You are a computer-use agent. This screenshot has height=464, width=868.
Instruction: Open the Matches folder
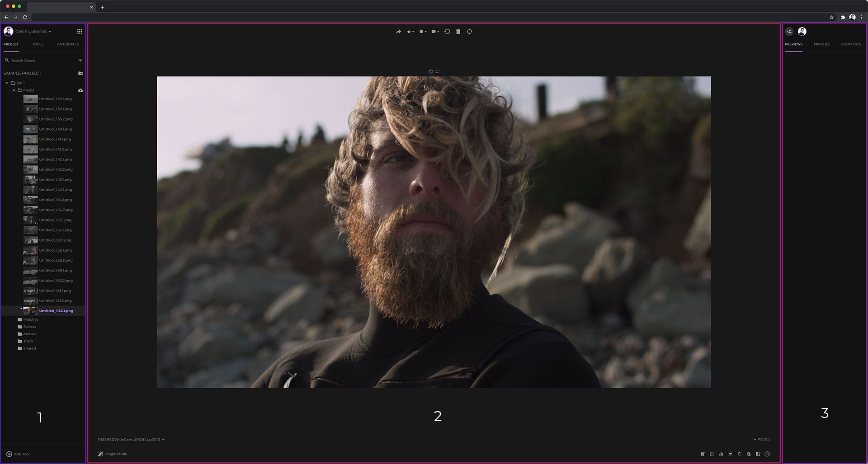point(28,319)
